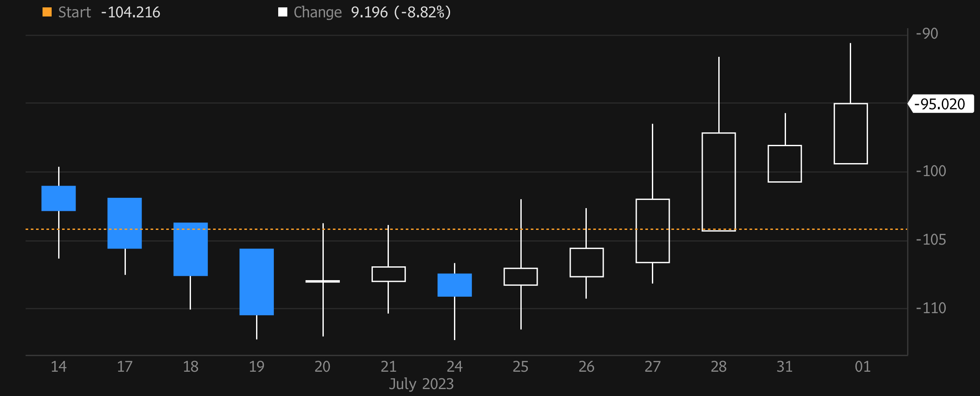Screen dimensions: 980x396
Task: Click the -110 y-axis label
Action: tap(931, 308)
